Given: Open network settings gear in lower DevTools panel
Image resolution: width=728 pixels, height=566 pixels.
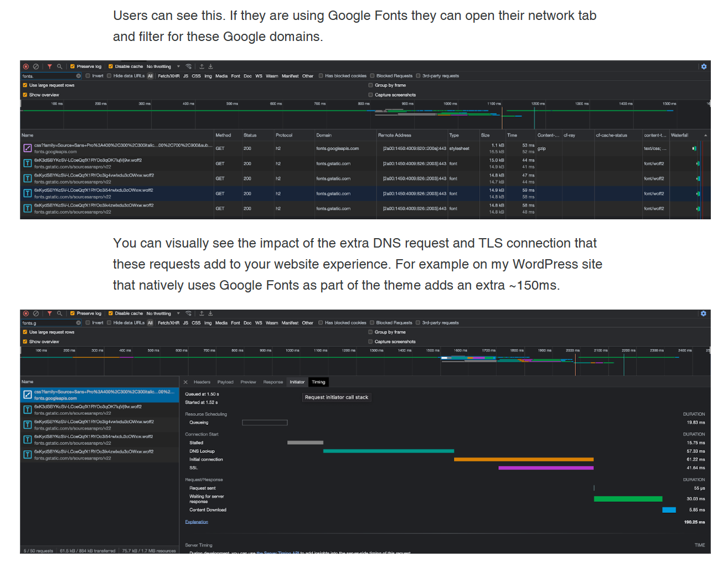Looking at the screenshot, I should [704, 313].
